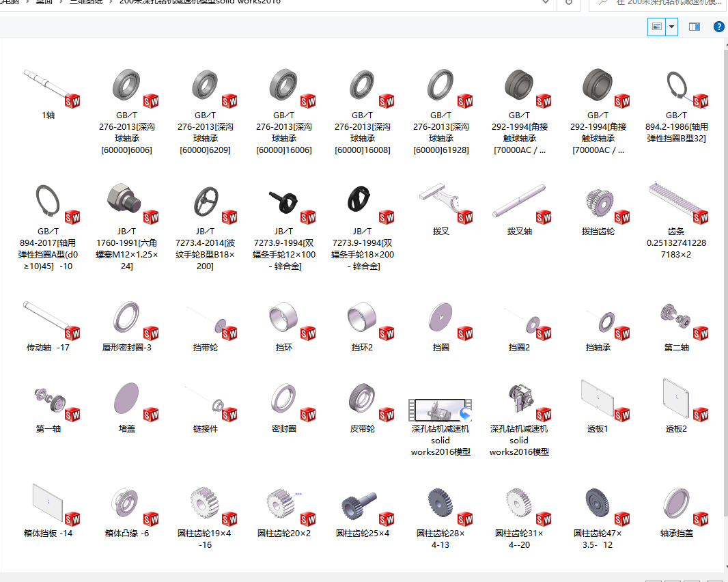Select the 挡圈 part file
The height and width of the screenshot is (582, 728).
[x=440, y=325]
